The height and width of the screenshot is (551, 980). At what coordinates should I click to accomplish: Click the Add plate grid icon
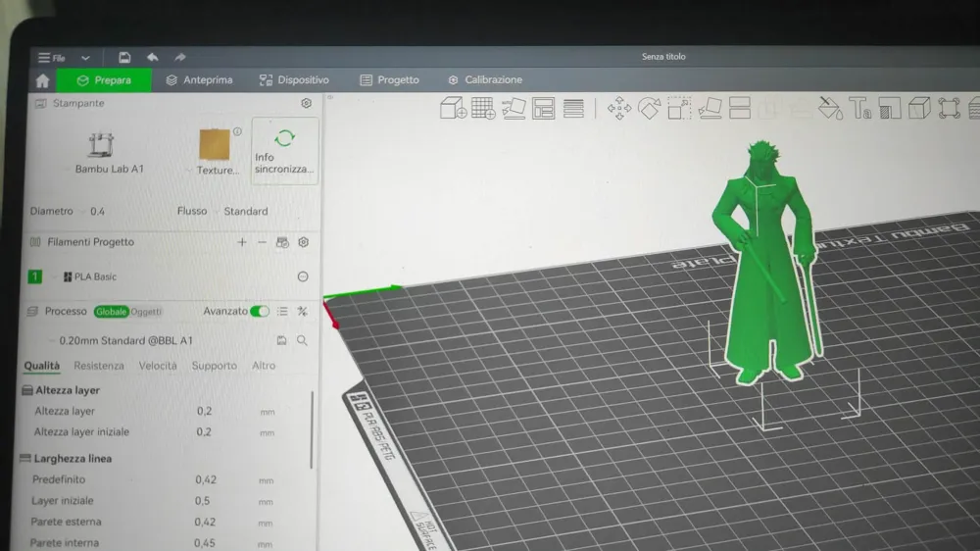(483, 108)
